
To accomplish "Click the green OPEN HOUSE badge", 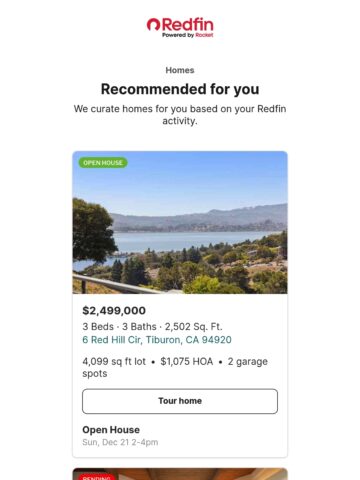I will coord(103,163).
